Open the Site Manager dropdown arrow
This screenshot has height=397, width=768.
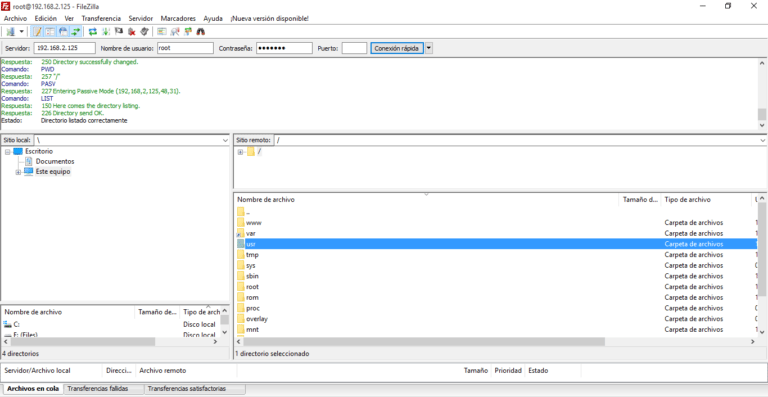(22, 32)
